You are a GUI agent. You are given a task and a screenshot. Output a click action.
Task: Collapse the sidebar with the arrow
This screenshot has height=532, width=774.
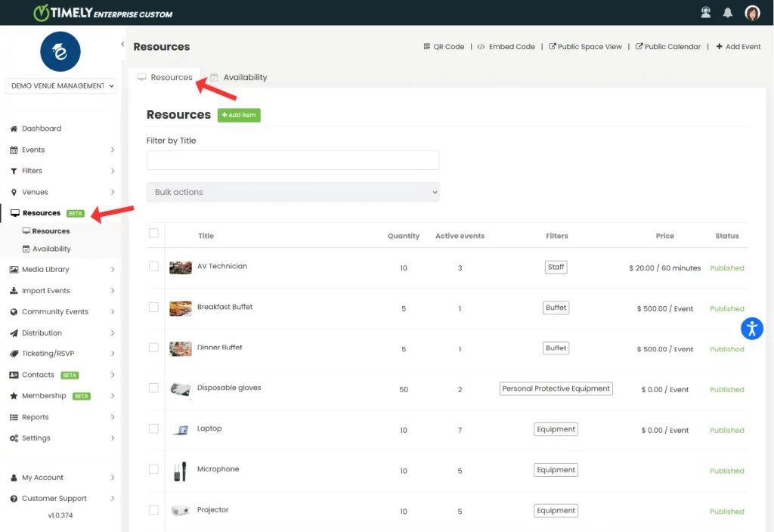pos(122,44)
